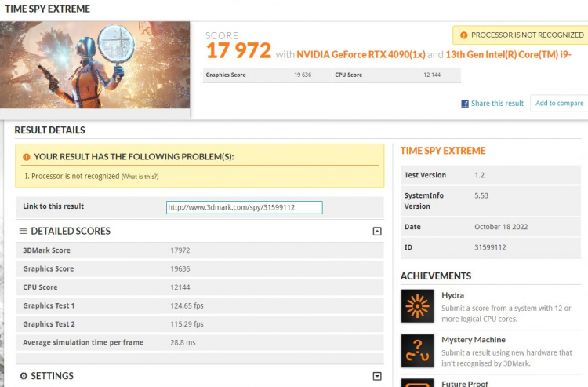The height and width of the screenshot is (387, 588).
Task: Click the list icon beside Detailed Scores
Action: 24,232
